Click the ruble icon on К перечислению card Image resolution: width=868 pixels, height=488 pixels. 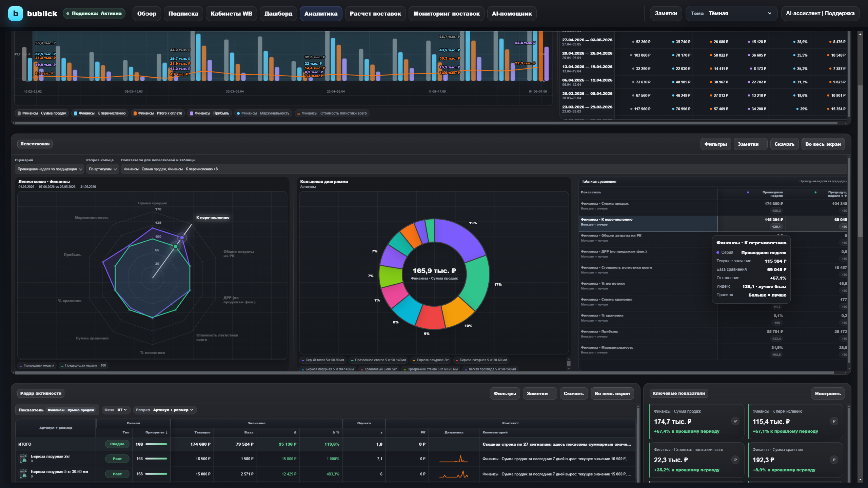834,421
